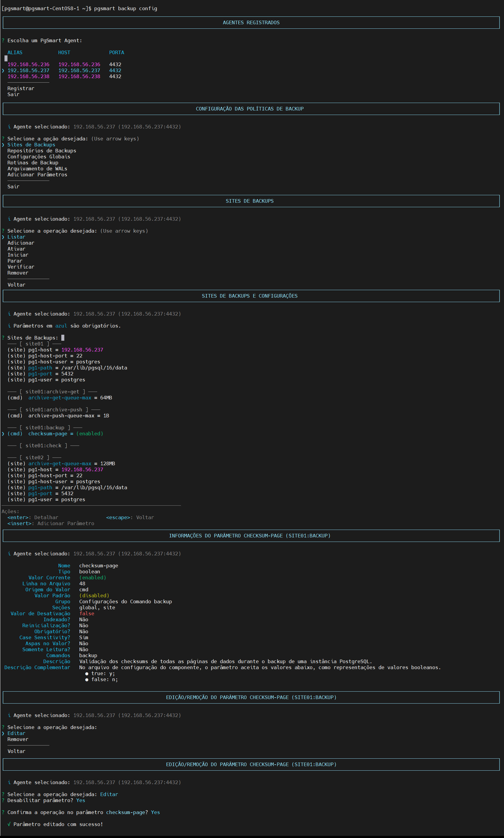Viewport: 504px width, 838px height.
Task: Click the [ site01:backup ] section header
Action: pos(45,428)
